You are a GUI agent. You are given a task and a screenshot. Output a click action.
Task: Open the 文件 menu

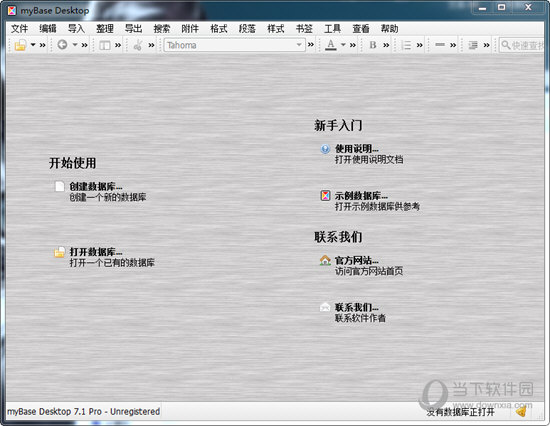19,28
